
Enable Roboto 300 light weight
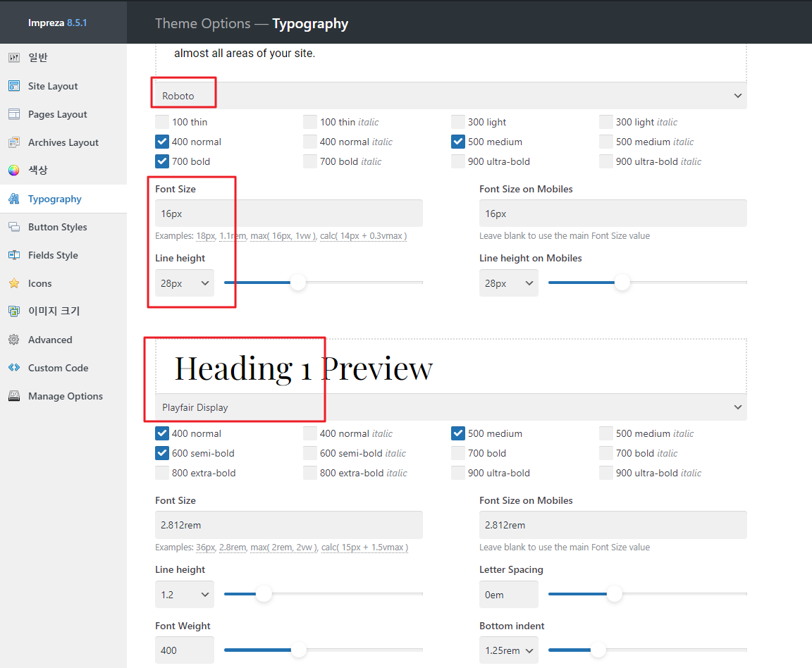coord(457,122)
